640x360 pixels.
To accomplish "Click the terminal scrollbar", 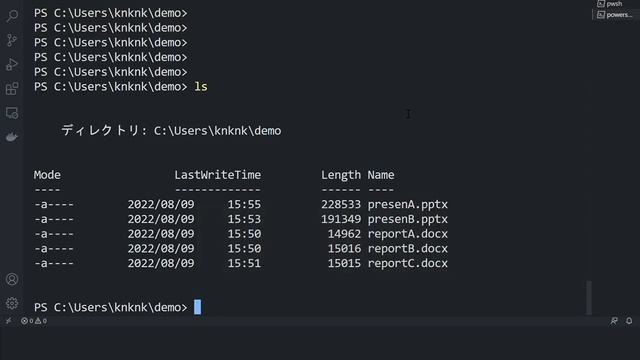I will (589, 297).
